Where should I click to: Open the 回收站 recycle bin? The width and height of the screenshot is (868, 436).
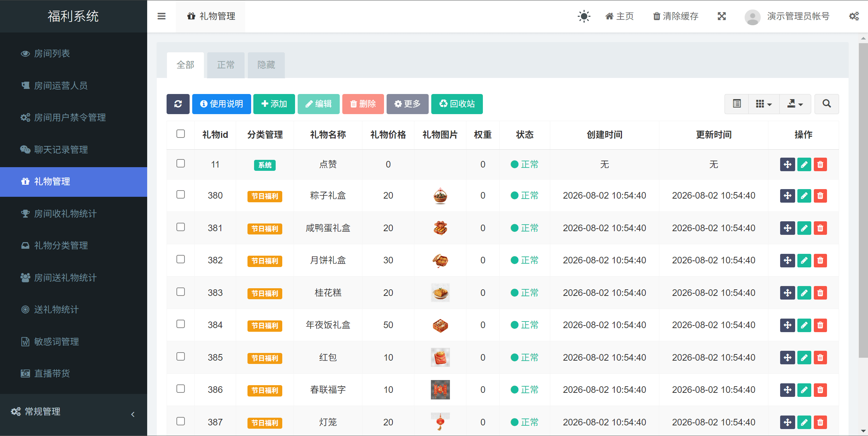tap(457, 104)
